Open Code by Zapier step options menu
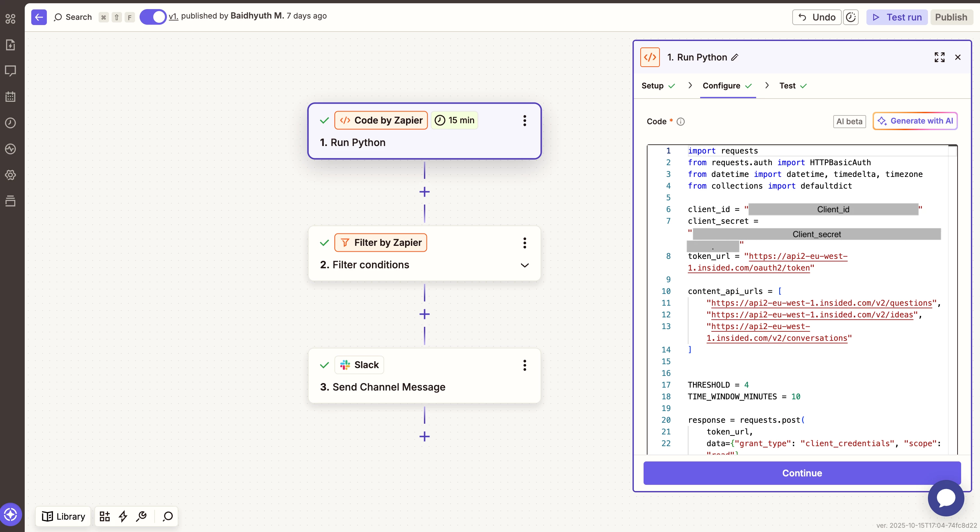The height and width of the screenshot is (532, 980). tap(524, 121)
